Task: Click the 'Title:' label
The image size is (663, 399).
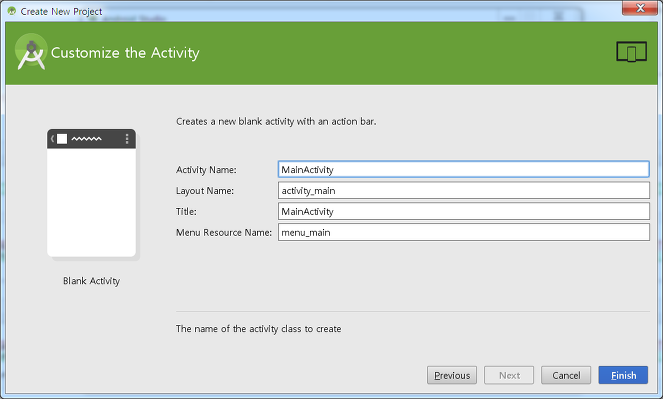Action: 186,211
